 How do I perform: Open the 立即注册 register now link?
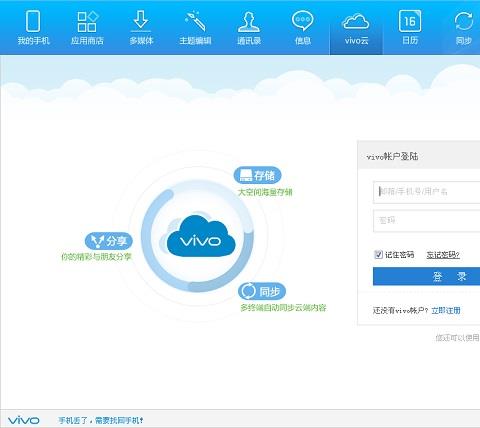click(446, 310)
